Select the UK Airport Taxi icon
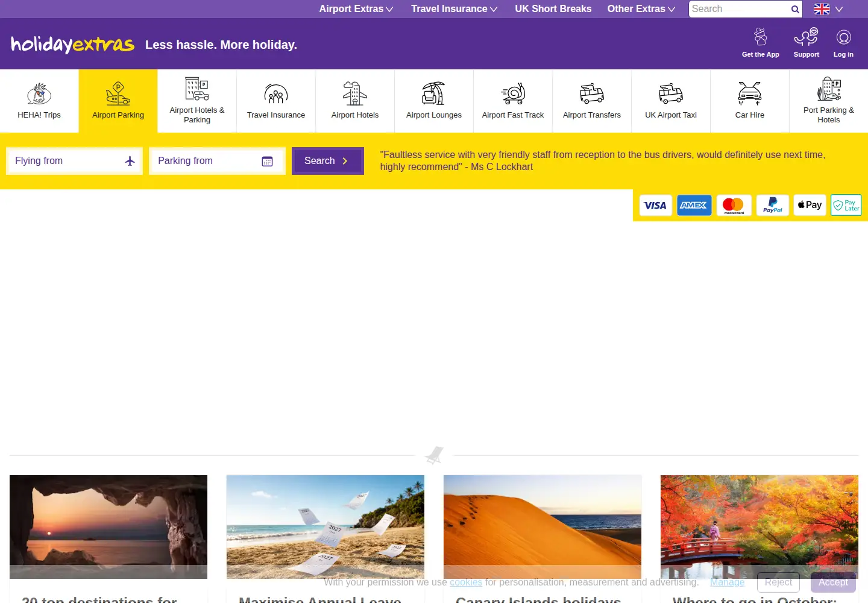The image size is (868, 603). (x=671, y=93)
